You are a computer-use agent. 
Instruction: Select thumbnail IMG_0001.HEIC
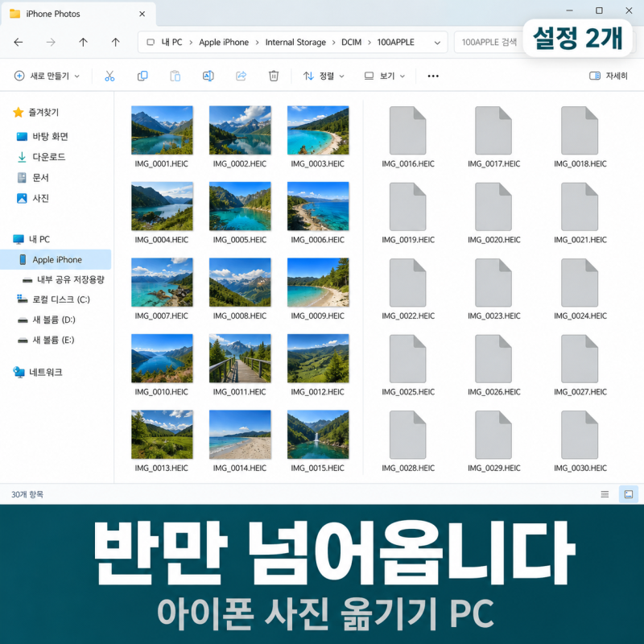click(162, 130)
